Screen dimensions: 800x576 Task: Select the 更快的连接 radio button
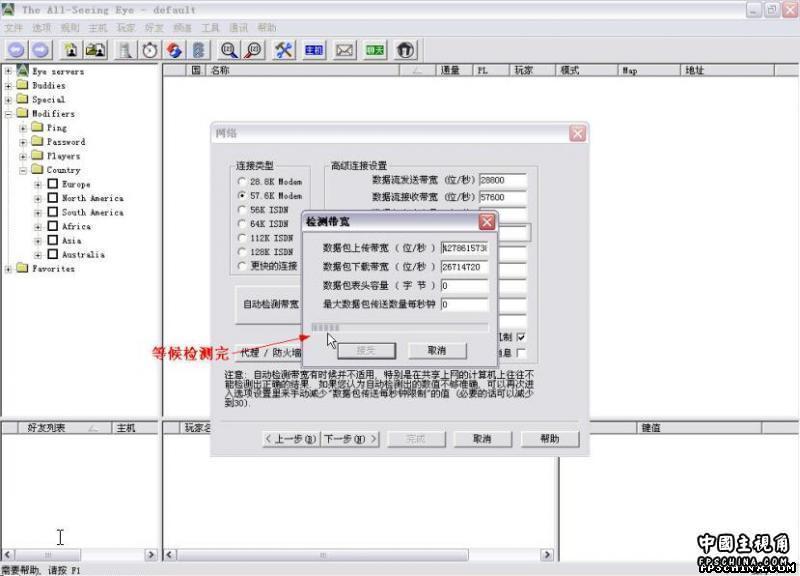(x=242, y=266)
